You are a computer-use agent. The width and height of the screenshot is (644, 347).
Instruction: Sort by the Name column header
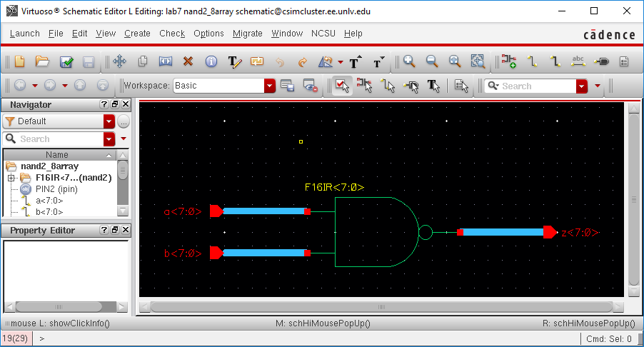click(59, 155)
